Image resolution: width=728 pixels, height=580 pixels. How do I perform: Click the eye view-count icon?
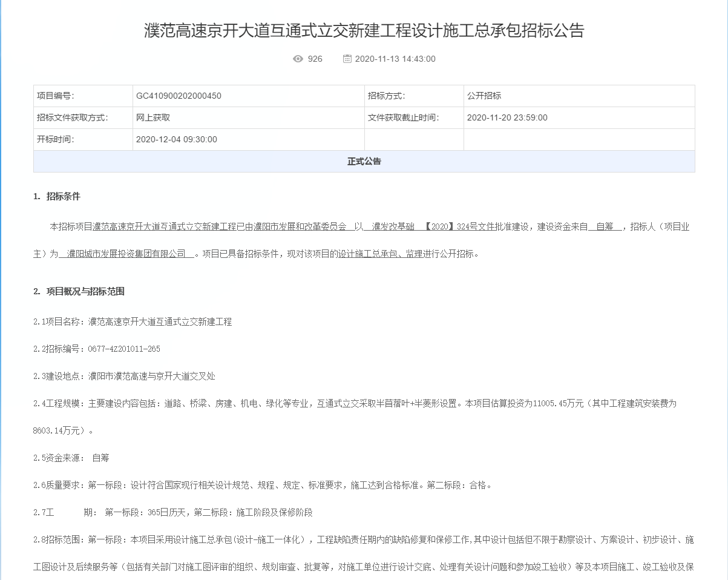tap(298, 59)
